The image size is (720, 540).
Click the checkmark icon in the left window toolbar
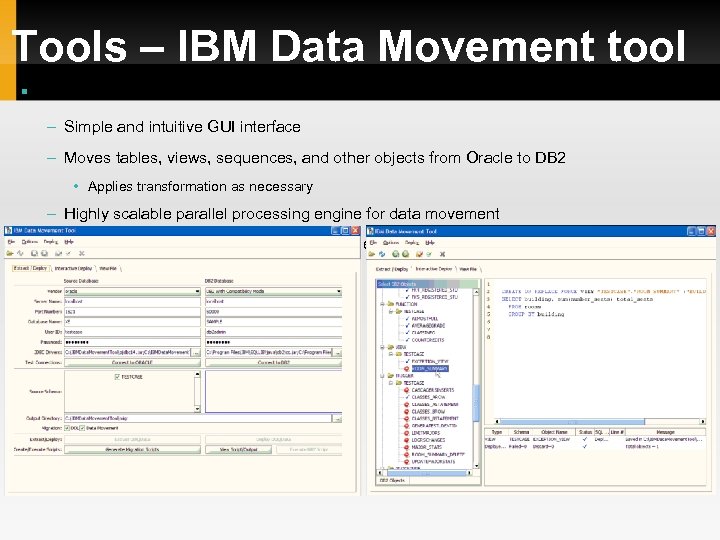click(x=68, y=253)
